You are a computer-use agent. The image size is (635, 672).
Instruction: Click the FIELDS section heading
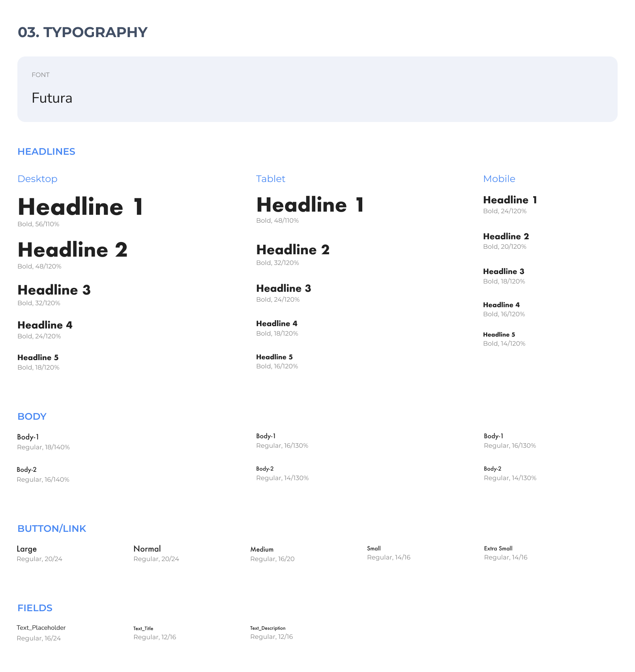coord(35,608)
